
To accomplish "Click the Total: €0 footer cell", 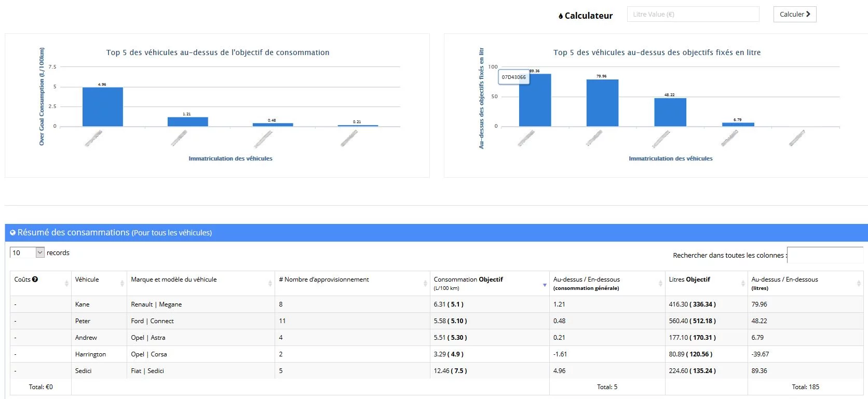I will coord(40,387).
